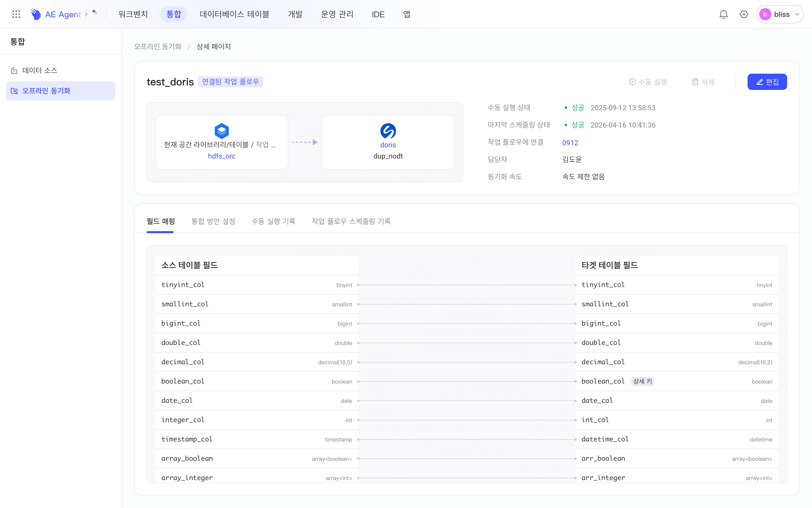Image resolution: width=812 pixels, height=508 pixels.
Task: Click the bliss user avatar
Action: click(x=765, y=14)
